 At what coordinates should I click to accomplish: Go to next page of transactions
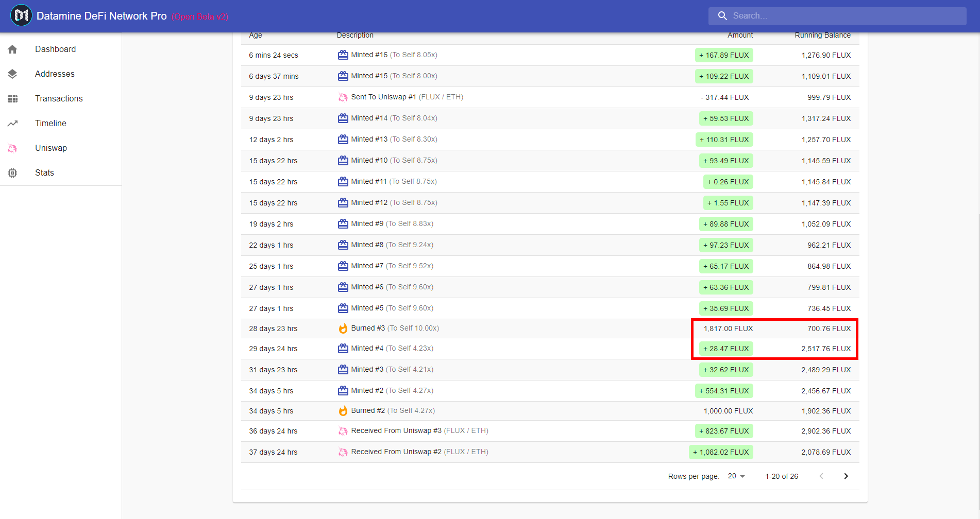846,476
